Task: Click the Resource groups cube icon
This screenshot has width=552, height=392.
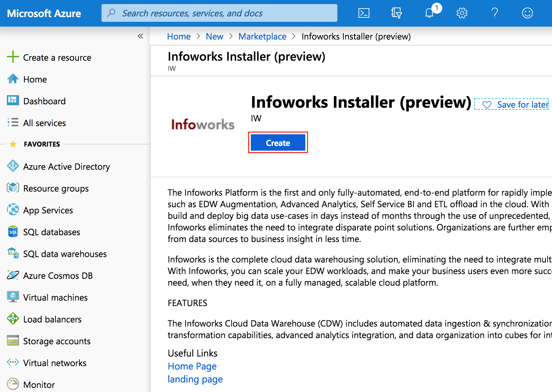Action: pos(13,187)
